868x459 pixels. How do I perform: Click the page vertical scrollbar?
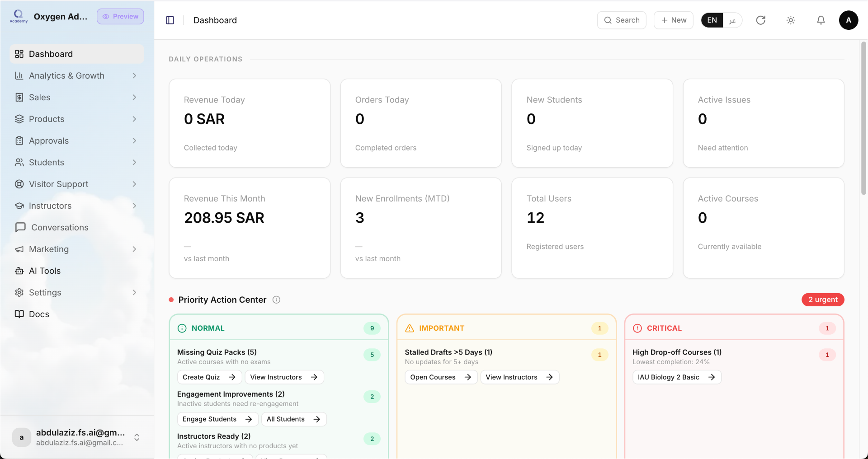(x=863, y=118)
